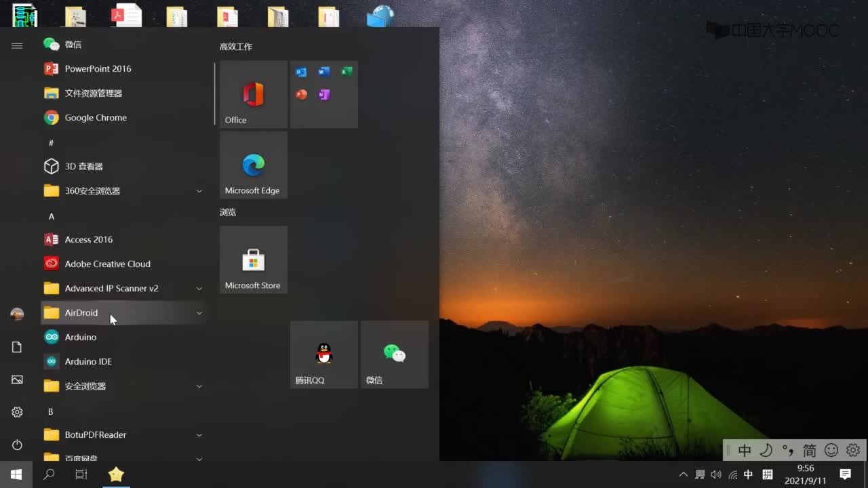The image size is (868, 488).
Task: Open 文件资源管理器 in the app list
Action: click(123, 93)
